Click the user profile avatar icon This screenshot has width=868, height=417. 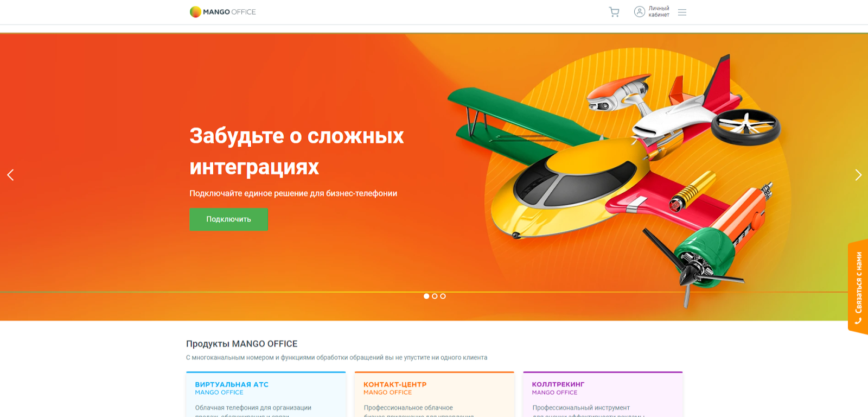click(x=640, y=12)
